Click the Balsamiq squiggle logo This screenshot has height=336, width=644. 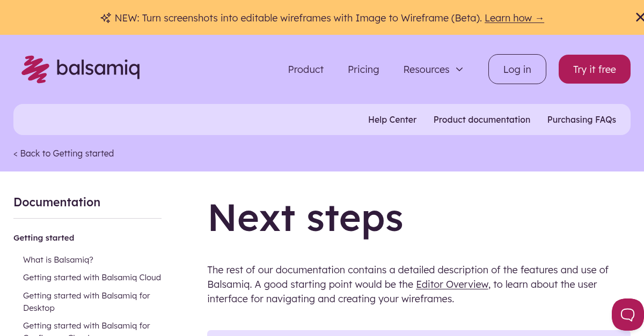tap(35, 69)
